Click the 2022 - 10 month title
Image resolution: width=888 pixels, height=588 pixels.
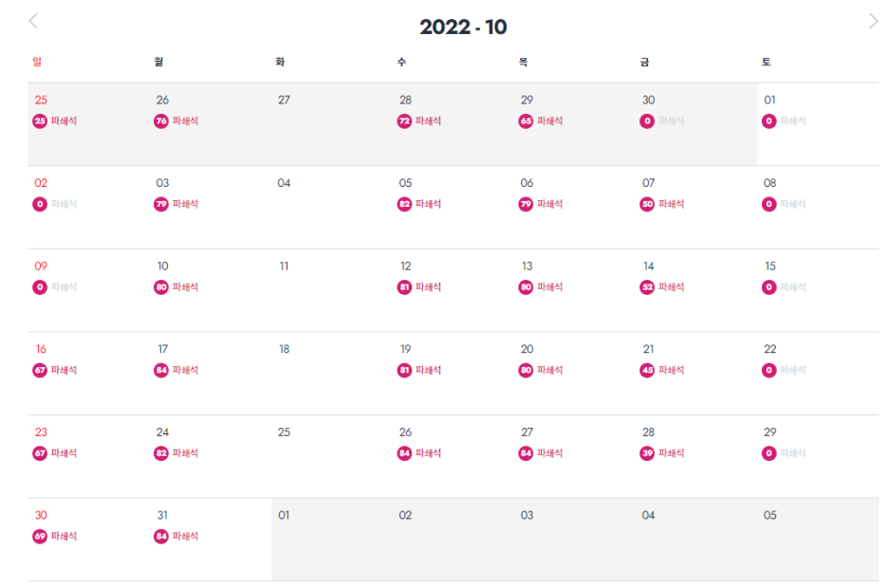point(463,27)
